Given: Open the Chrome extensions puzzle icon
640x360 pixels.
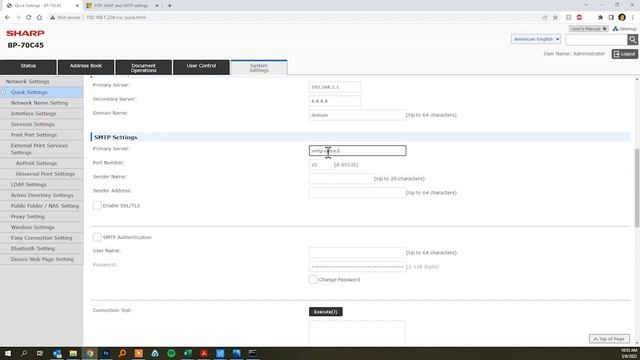Looking at the screenshot, I should click(600, 18).
